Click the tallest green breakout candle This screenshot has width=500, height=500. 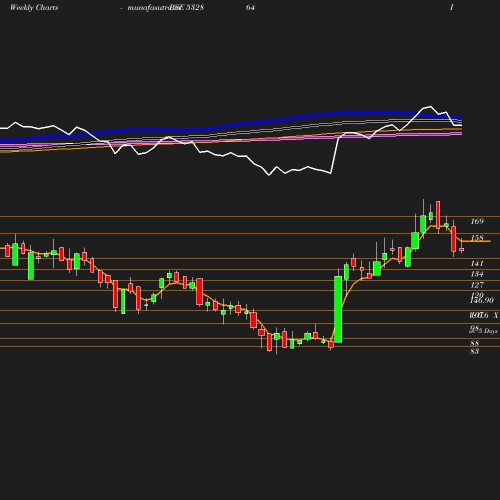[338, 309]
